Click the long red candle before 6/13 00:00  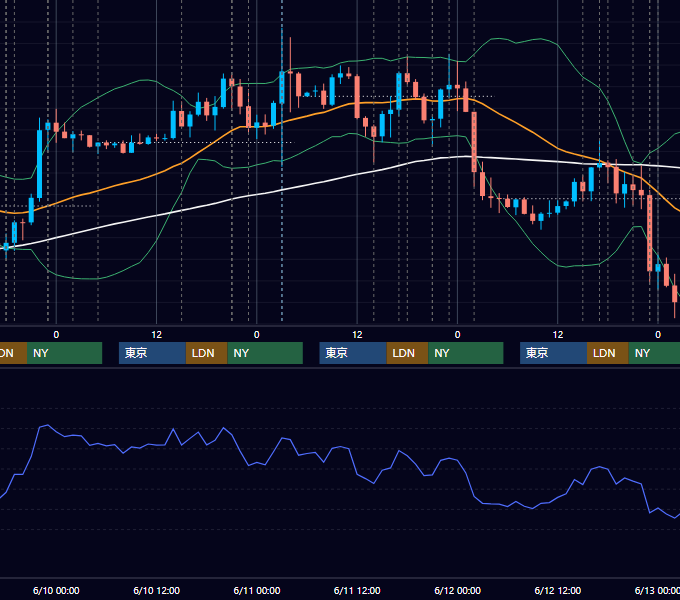650,233
